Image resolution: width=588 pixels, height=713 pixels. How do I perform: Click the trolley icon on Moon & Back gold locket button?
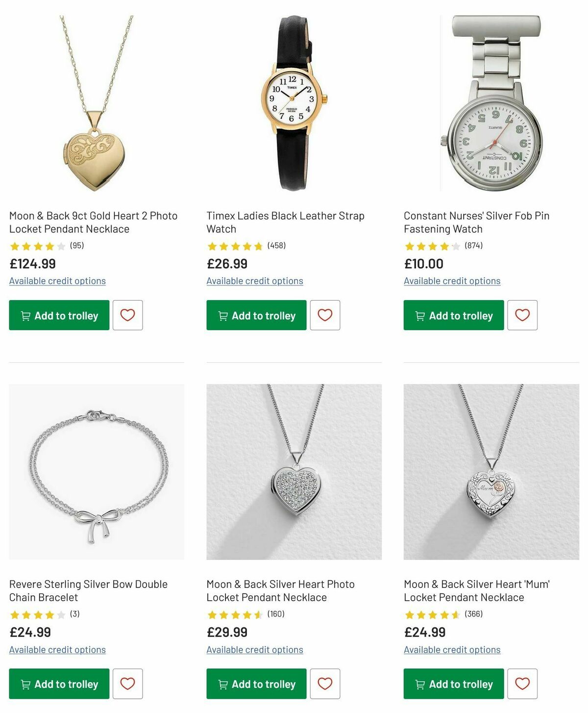(x=27, y=315)
